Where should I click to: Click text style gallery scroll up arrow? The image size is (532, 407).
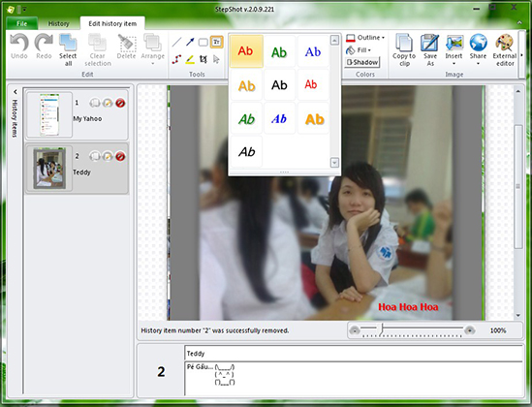(334, 41)
